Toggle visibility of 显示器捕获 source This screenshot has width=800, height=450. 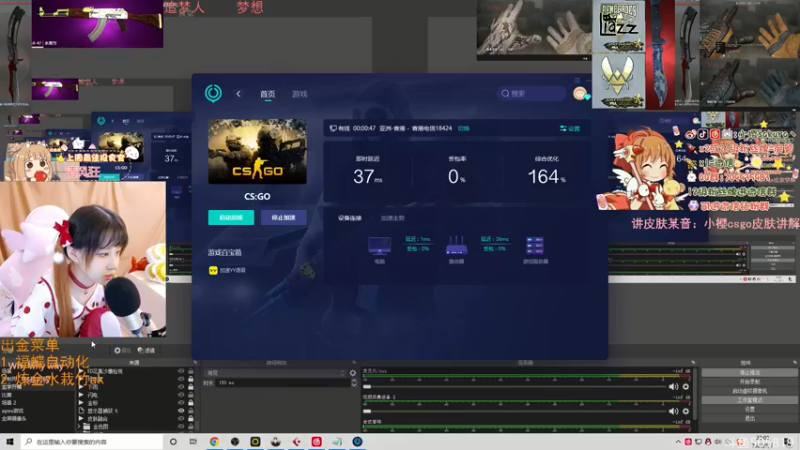181,411
